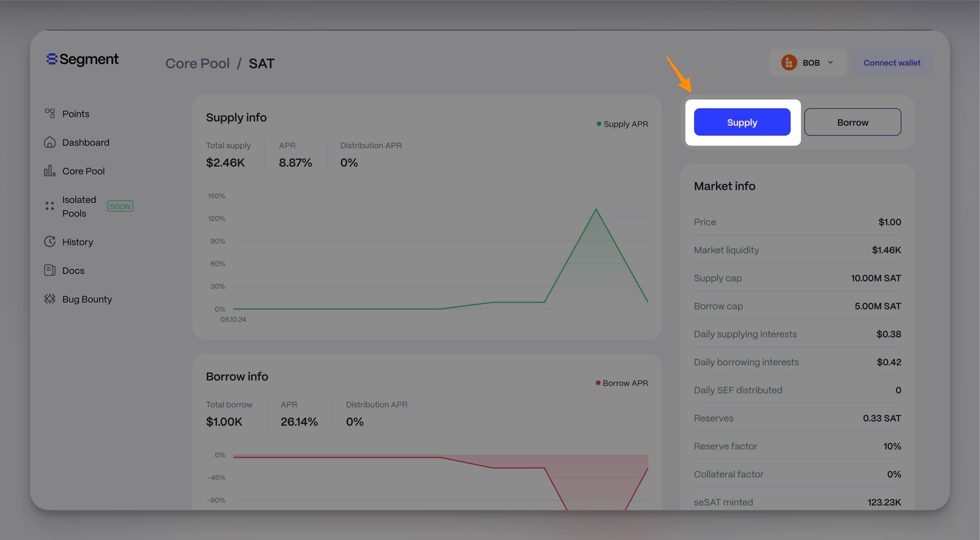The image size is (980, 540).
Task: Open History in sidebar menu
Action: point(77,242)
